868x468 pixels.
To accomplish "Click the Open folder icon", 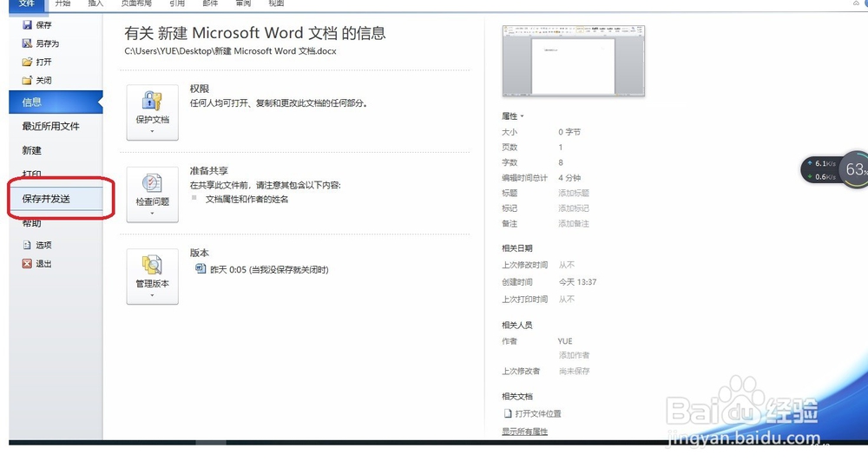I will (27, 62).
